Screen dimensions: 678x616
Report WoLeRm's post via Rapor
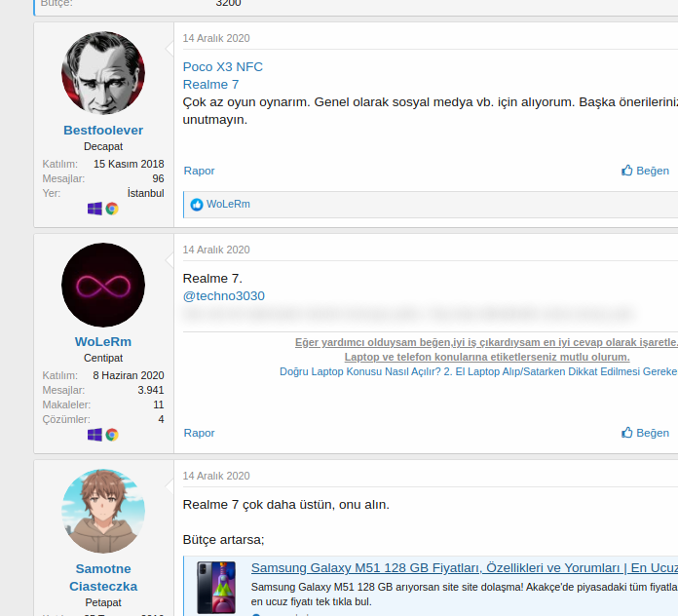point(199,433)
